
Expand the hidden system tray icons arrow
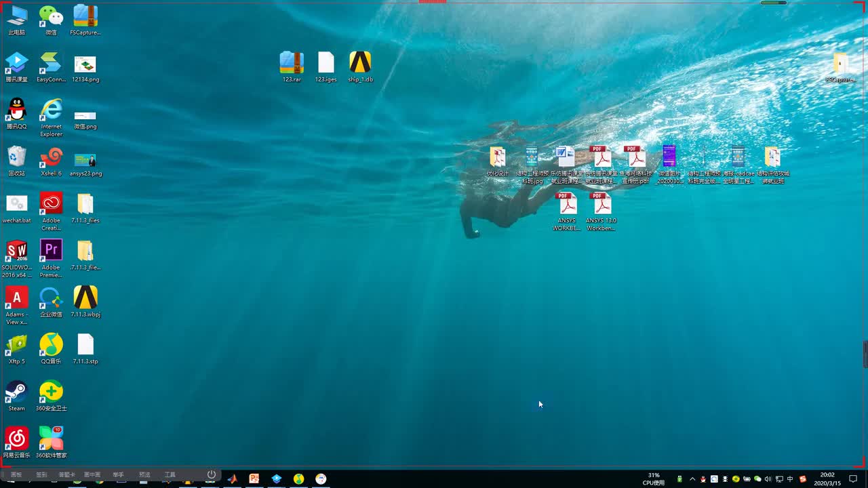pyautogui.click(x=692, y=479)
